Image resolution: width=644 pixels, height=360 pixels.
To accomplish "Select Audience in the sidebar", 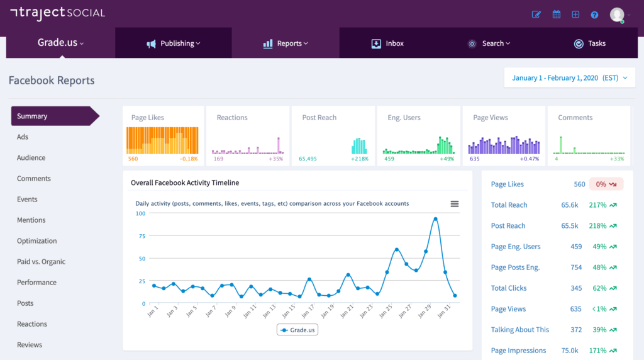I will pyautogui.click(x=31, y=157).
